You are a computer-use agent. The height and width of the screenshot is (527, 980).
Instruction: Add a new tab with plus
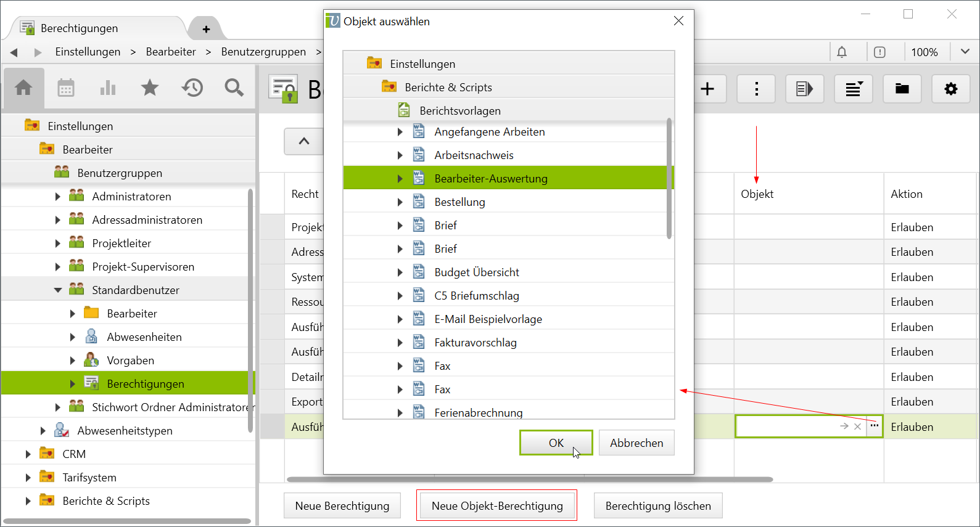[x=206, y=29]
